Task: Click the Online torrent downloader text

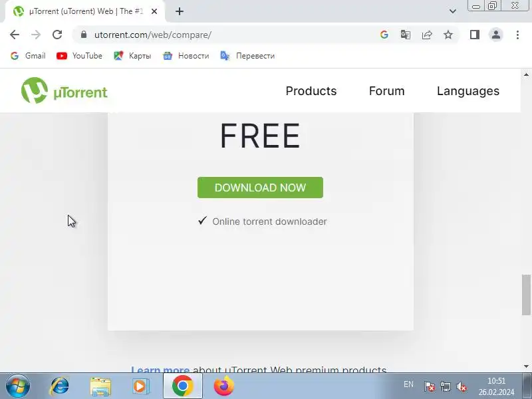Action: tap(269, 221)
